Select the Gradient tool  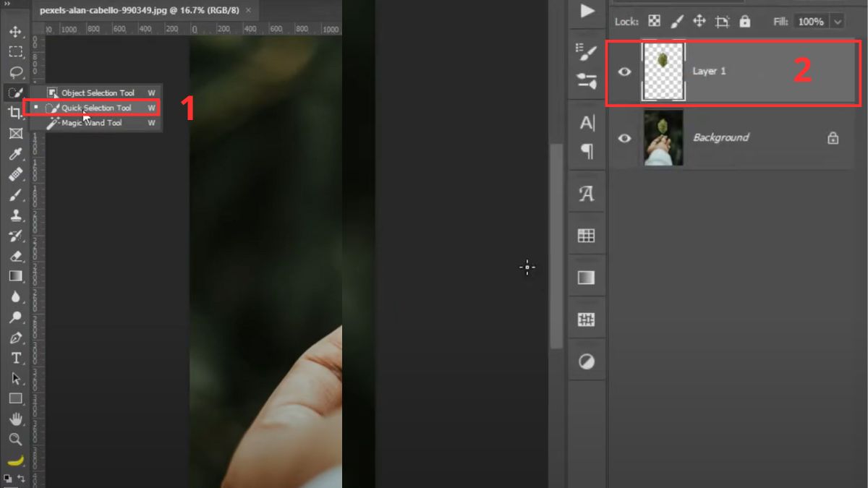15,276
